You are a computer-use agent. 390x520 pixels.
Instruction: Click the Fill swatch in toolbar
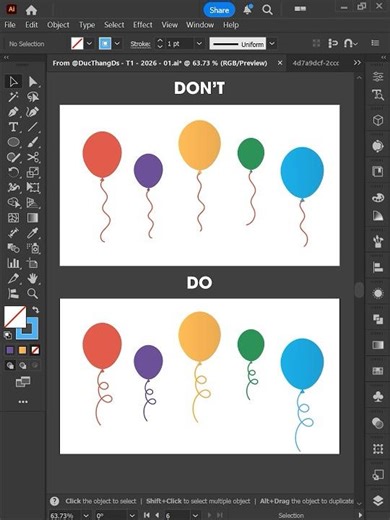(x=15, y=317)
